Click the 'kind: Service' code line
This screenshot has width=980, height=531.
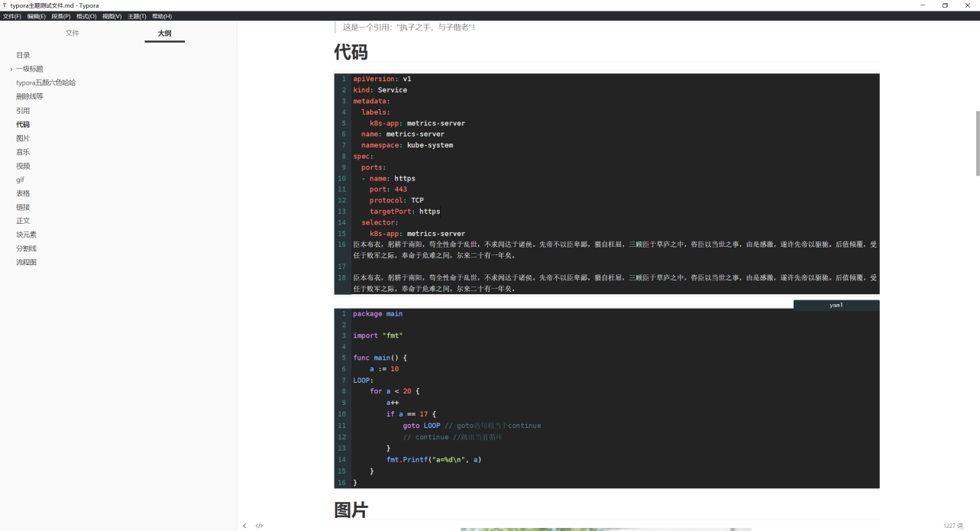point(380,89)
